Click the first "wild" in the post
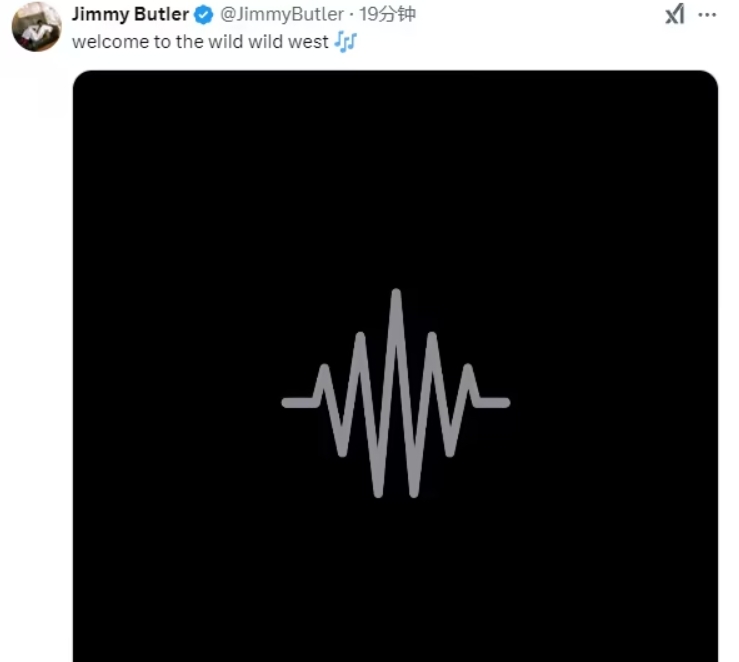Viewport: 739px width, 662px height. 226,43
